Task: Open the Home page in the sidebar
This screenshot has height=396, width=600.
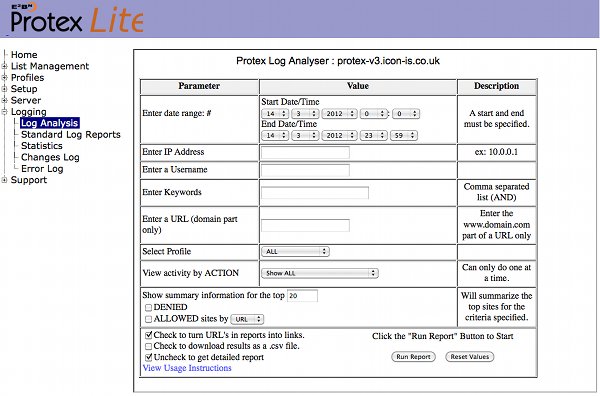Action: pyautogui.click(x=24, y=55)
